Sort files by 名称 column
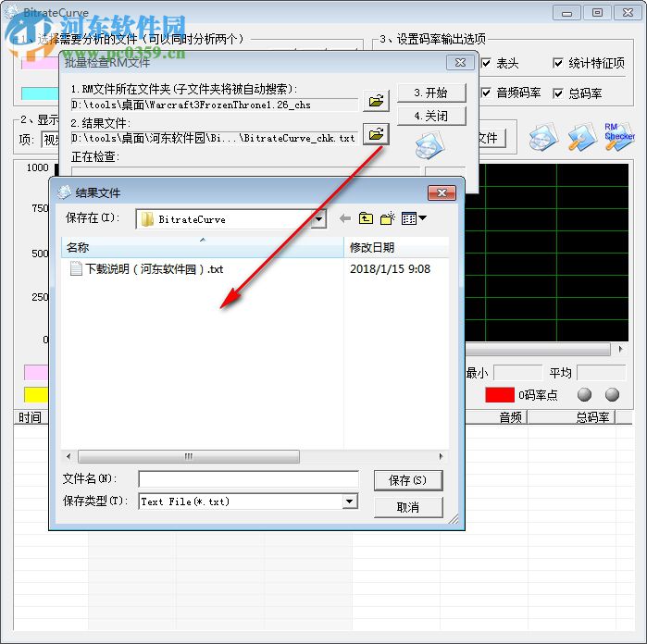647x644 pixels. point(202,248)
